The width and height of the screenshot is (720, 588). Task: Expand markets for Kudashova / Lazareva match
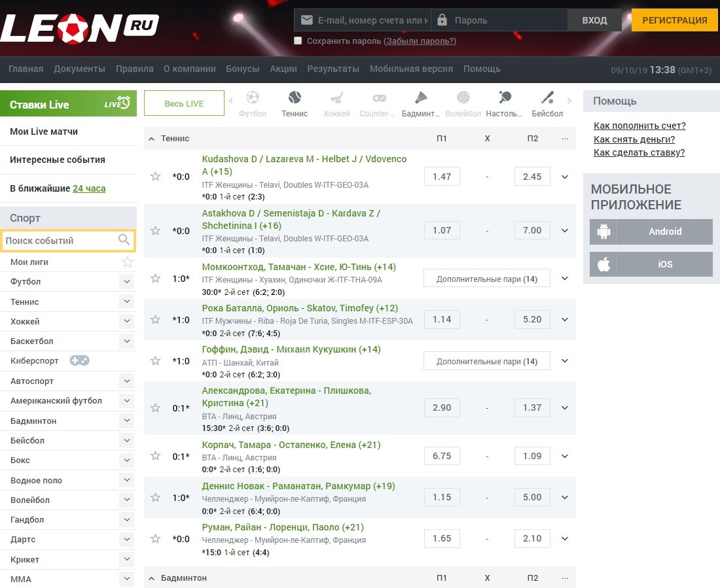pos(565,177)
